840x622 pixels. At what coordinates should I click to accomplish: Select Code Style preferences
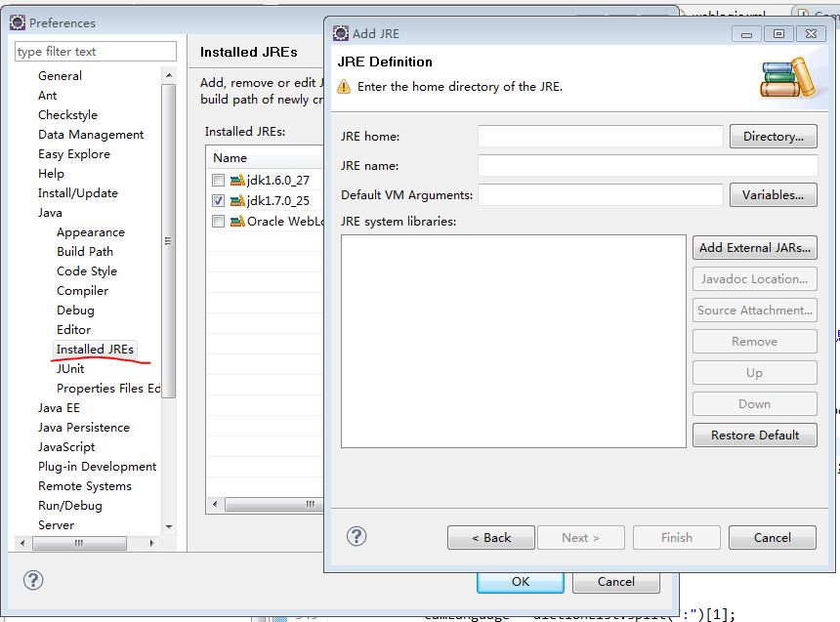pyautogui.click(x=87, y=271)
